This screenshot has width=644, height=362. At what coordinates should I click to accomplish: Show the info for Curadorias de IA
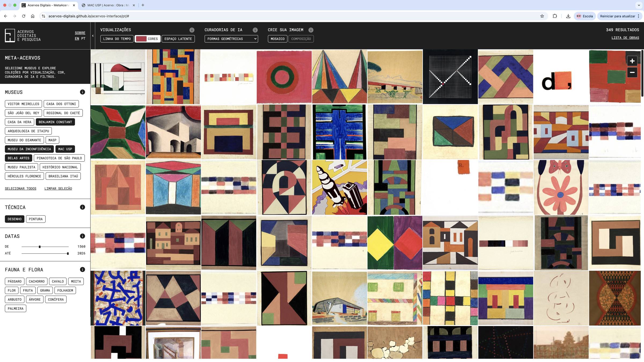coord(255,30)
